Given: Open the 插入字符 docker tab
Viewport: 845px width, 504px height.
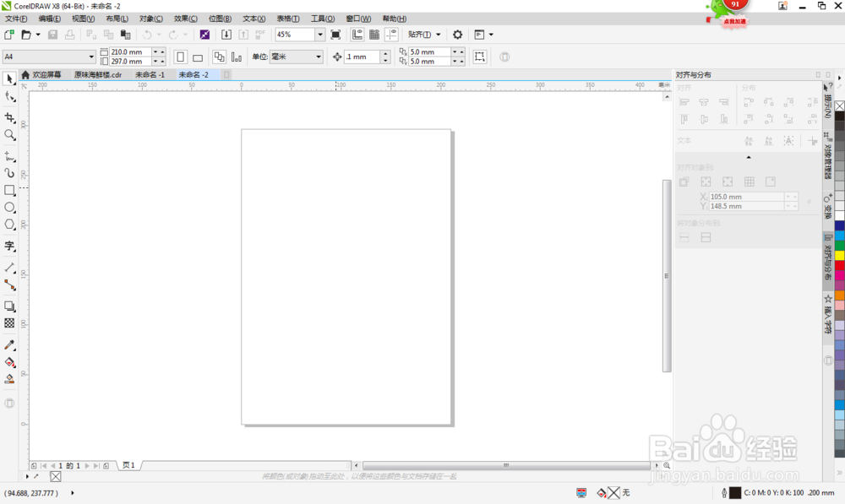Looking at the screenshot, I should click(x=828, y=314).
